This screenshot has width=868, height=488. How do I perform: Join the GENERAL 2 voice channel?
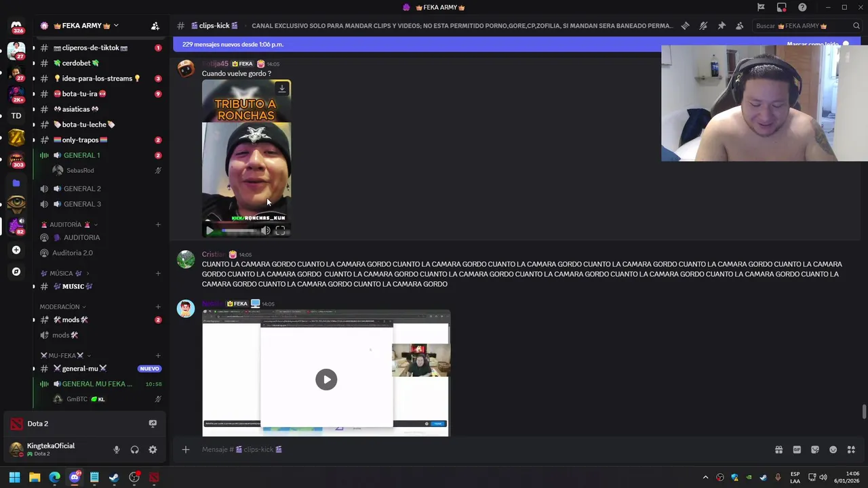tap(100, 188)
